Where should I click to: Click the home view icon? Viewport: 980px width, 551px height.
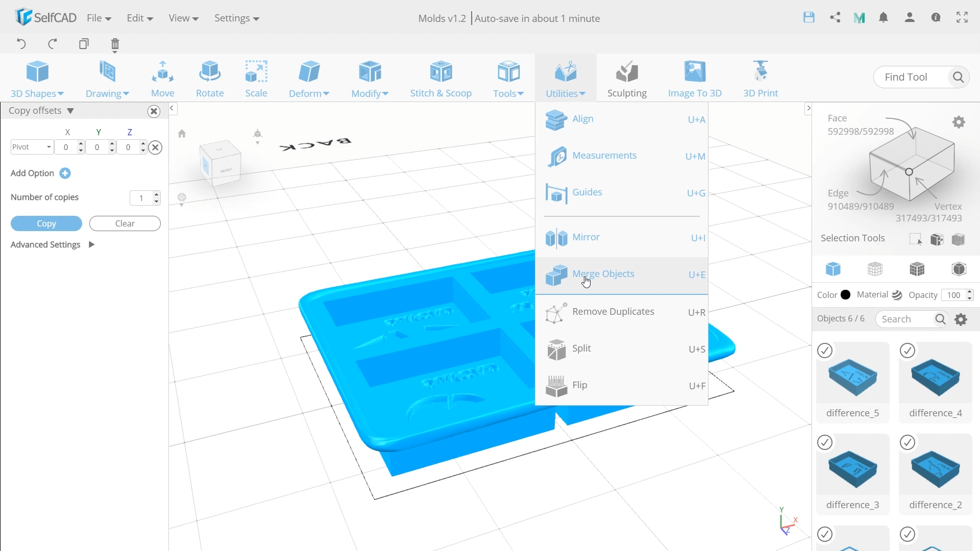(182, 134)
